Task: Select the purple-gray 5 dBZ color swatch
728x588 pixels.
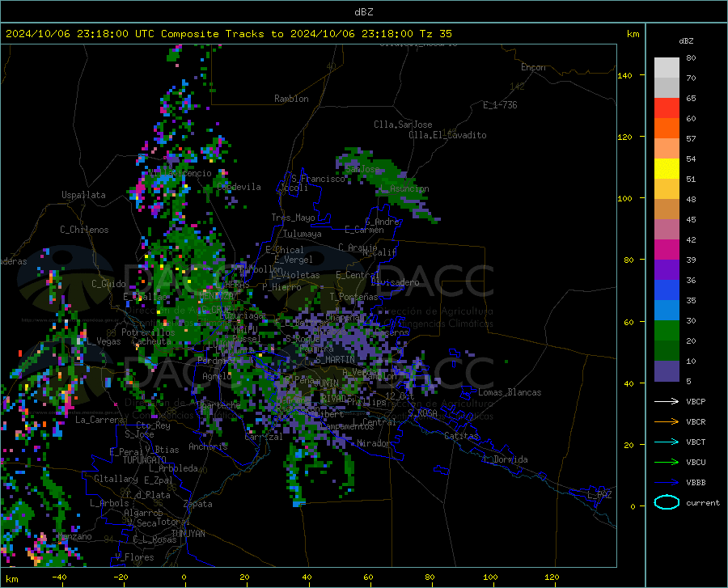Action: tap(667, 371)
